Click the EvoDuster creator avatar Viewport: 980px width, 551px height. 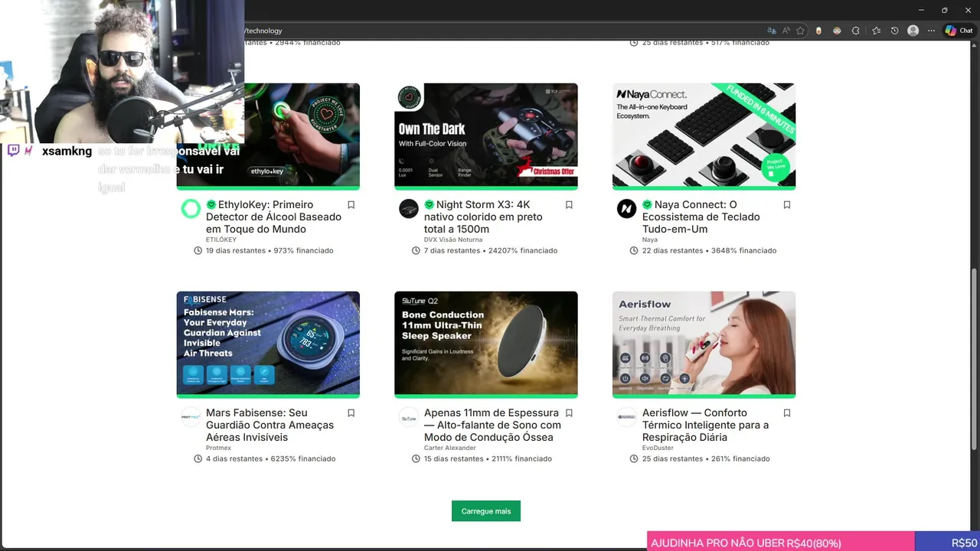coord(626,417)
